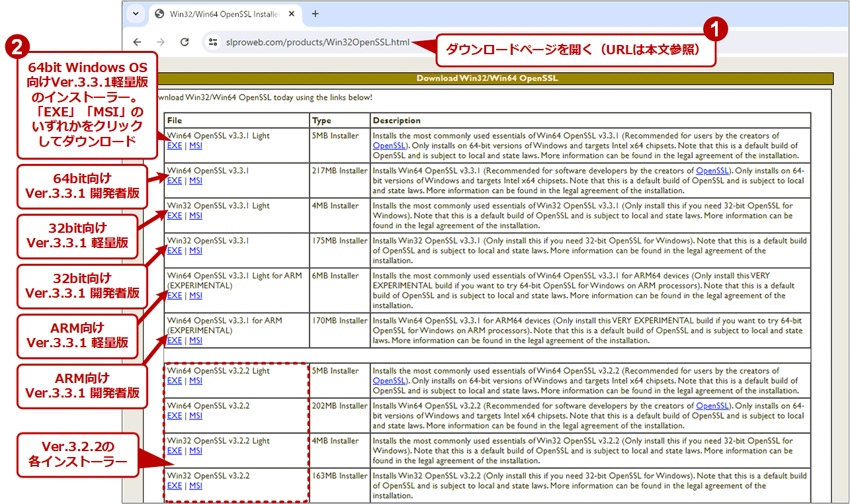Download Win32 OpenSSL v3.3.1 Light EXE
Screen dimensions: 850x504
174,215
